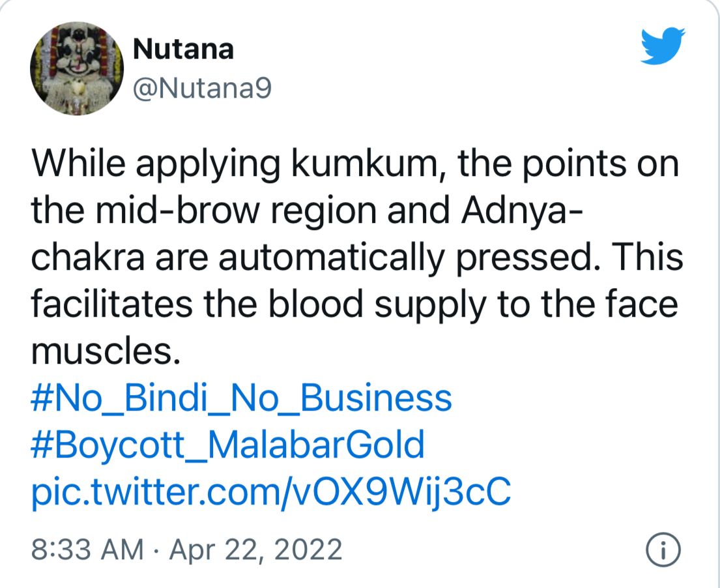This screenshot has height=588, width=720.
Task: Open the #Boycott_MalabarGold hashtag
Action: coord(228,445)
